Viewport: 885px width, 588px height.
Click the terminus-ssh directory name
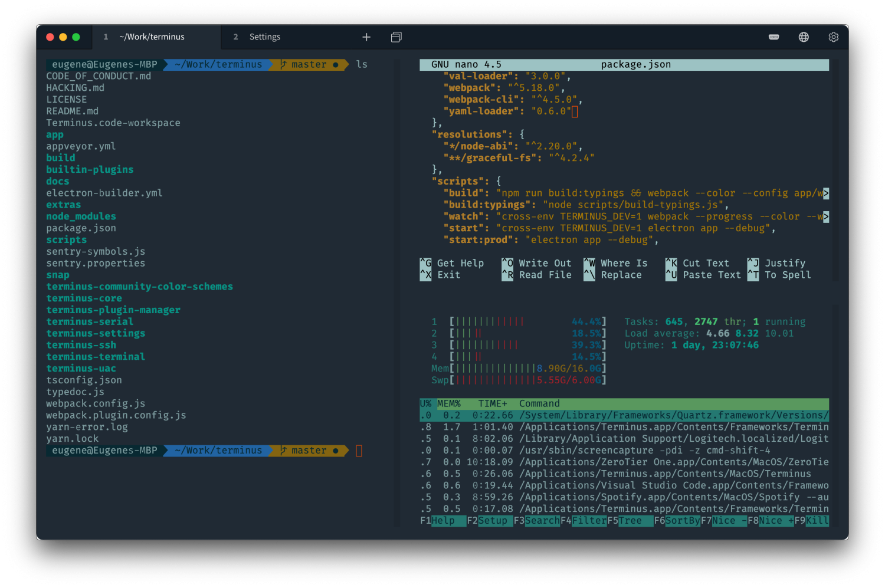[81, 346]
